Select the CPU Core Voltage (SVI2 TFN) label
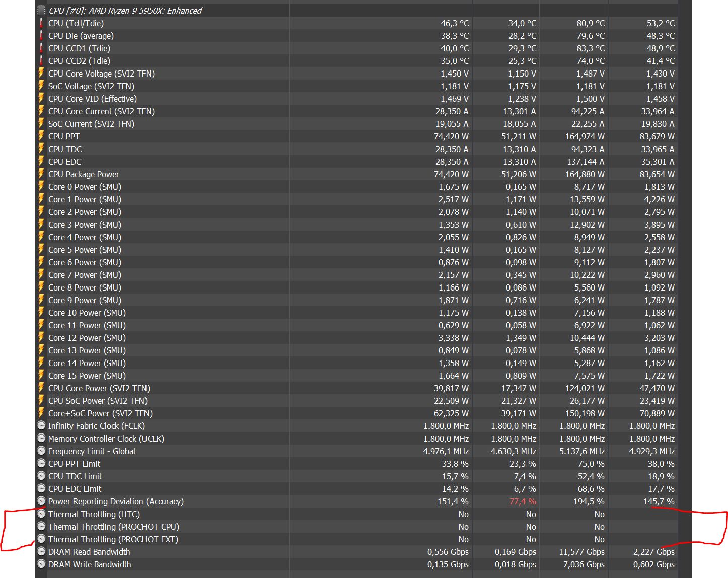This screenshot has width=728, height=578. click(x=101, y=74)
